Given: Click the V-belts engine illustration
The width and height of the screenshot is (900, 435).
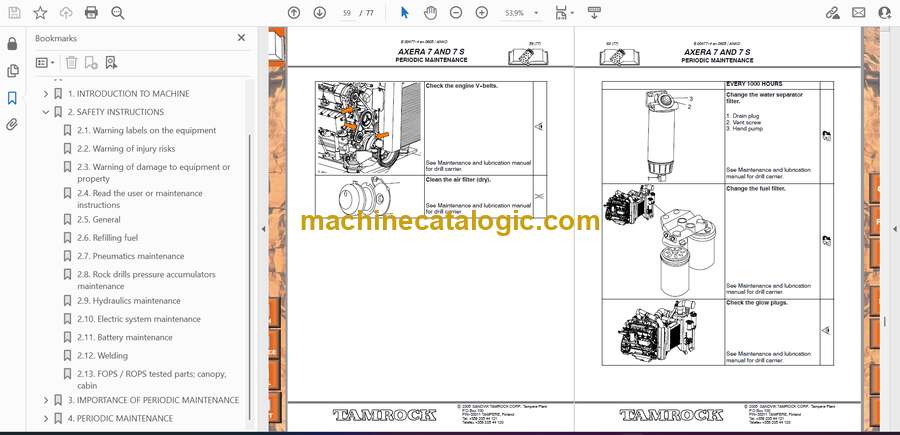Looking at the screenshot, I should coord(370,128).
